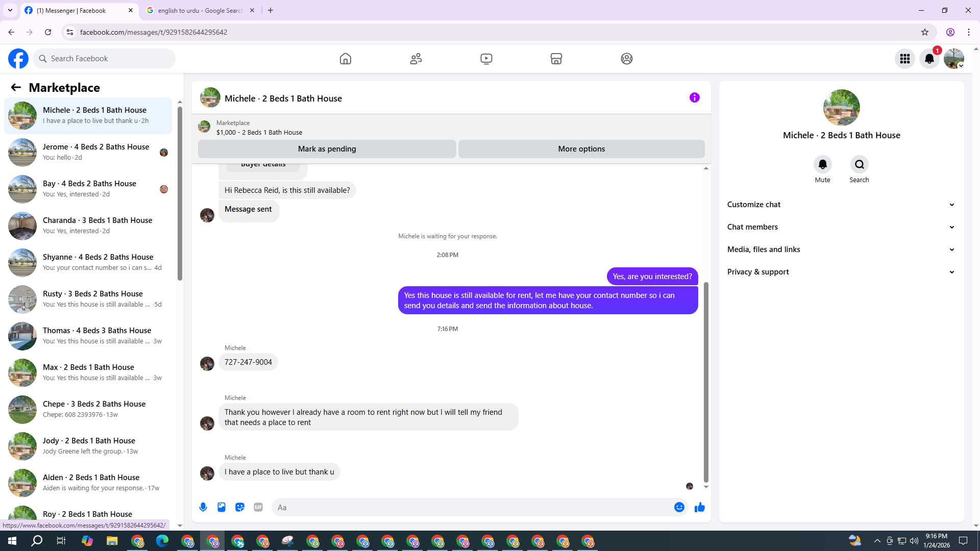980x551 pixels.
Task: Attach a file using the photo icon
Action: [222, 507]
